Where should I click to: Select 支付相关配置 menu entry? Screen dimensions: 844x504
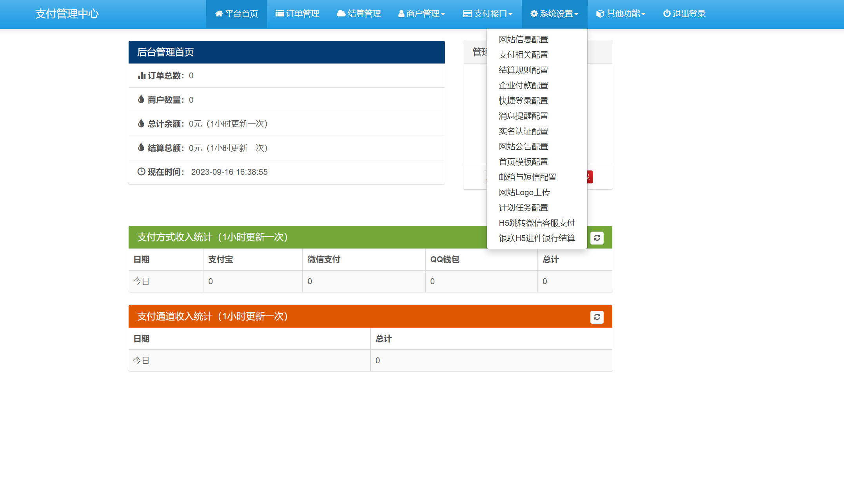523,54
